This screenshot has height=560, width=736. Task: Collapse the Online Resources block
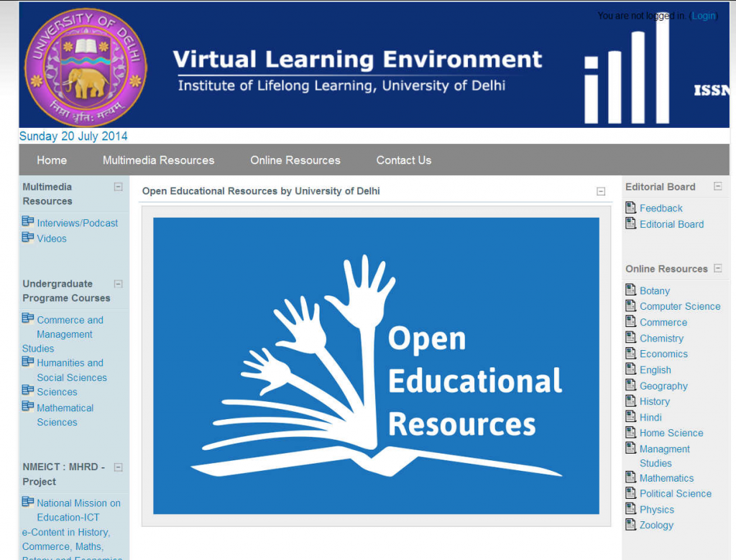pos(717,268)
